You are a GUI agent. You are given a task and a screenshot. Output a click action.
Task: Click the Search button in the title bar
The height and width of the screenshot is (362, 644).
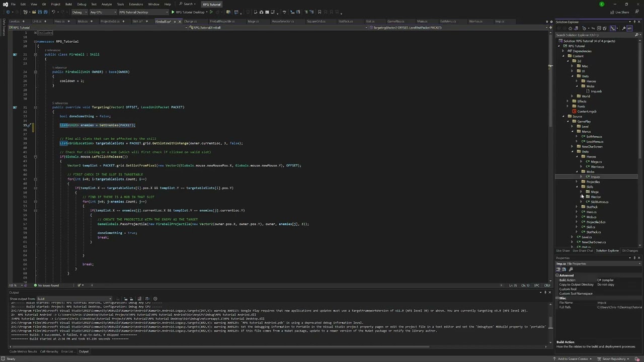coord(187,4)
